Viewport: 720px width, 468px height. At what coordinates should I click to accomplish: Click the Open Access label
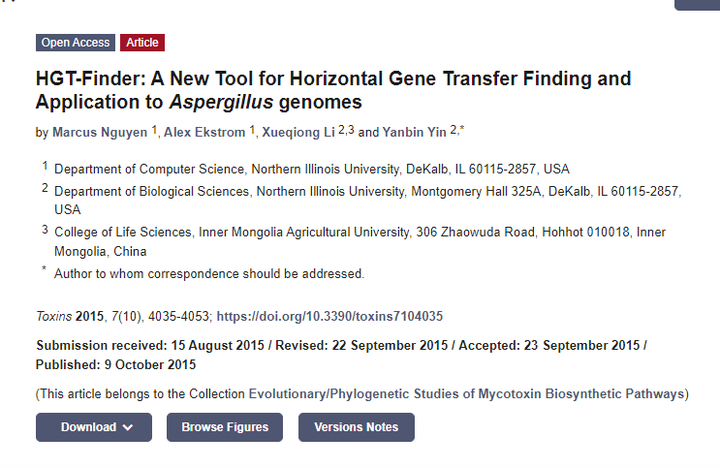click(x=76, y=42)
